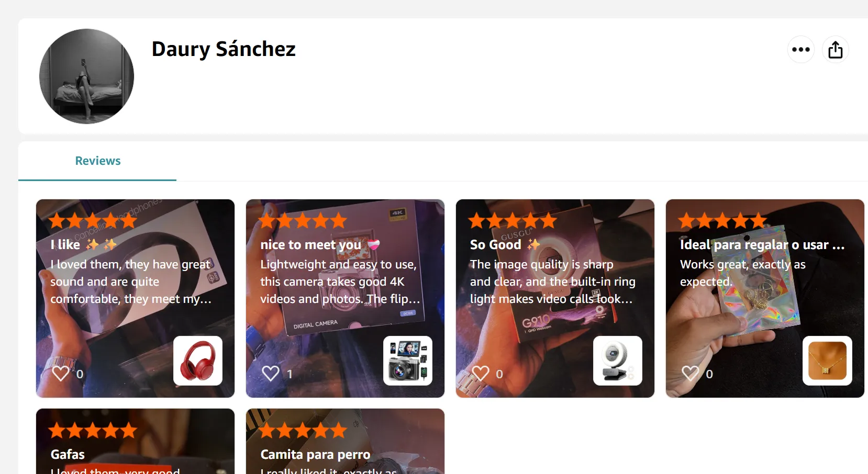Image resolution: width=868 pixels, height=474 pixels.
Task: Like the 'So Good' webcam review
Action: pos(480,373)
